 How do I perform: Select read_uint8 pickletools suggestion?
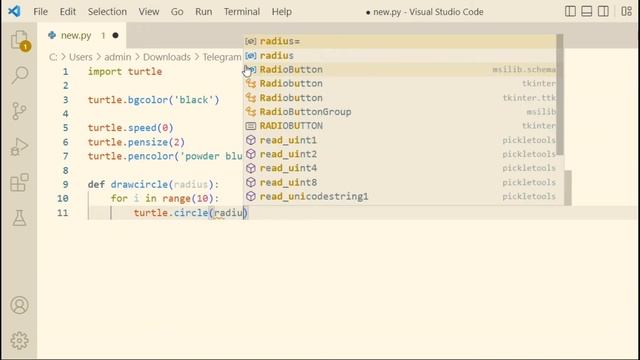(x=400, y=182)
